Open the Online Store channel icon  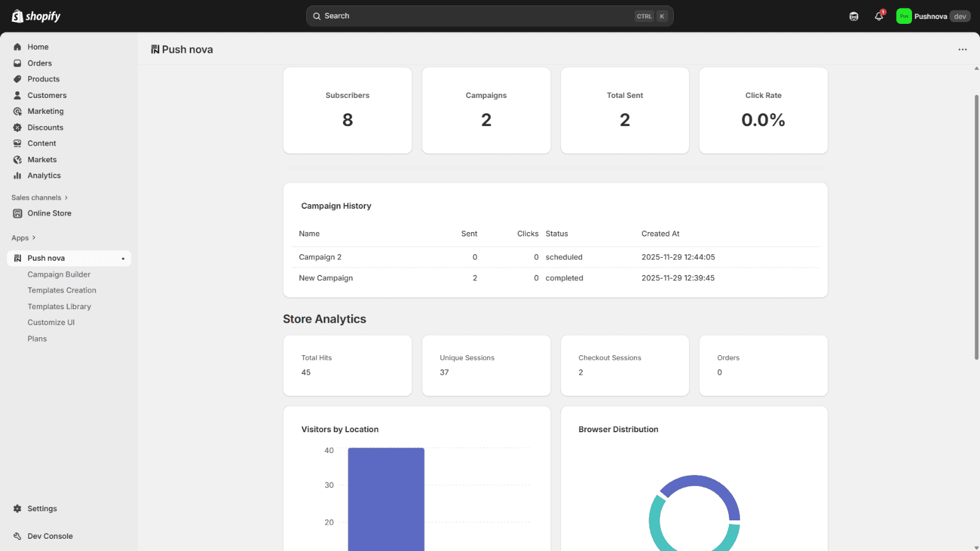pos(17,213)
